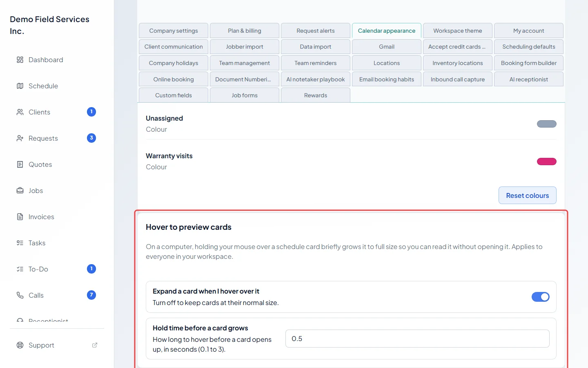The height and width of the screenshot is (368, 588).
Task: Go to the AI receptionist tab
Action: tap(529, 79)
